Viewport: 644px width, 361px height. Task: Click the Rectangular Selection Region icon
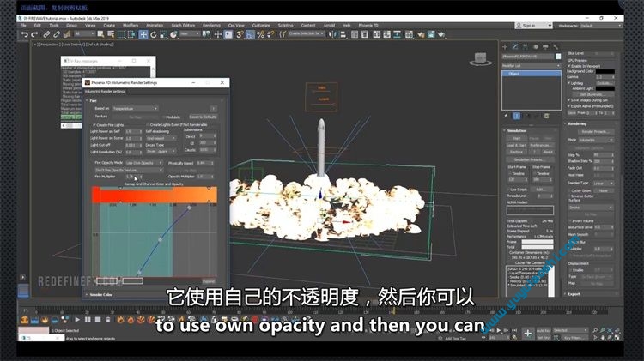pyautogui.click(x=121, y=35)
